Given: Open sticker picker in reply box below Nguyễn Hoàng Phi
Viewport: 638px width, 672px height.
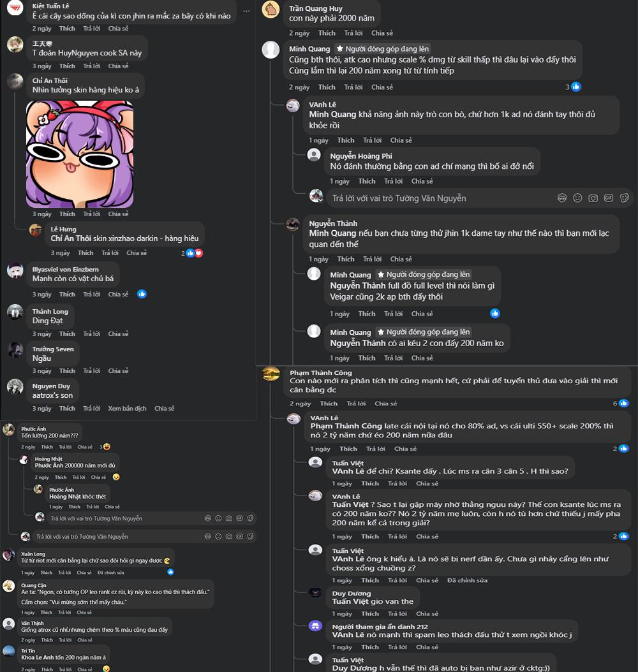Looking at the screenshot, I should (624, 198).
